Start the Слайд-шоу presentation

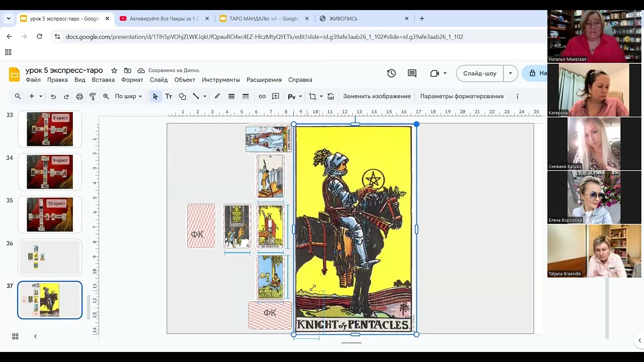tap(480, 73)
